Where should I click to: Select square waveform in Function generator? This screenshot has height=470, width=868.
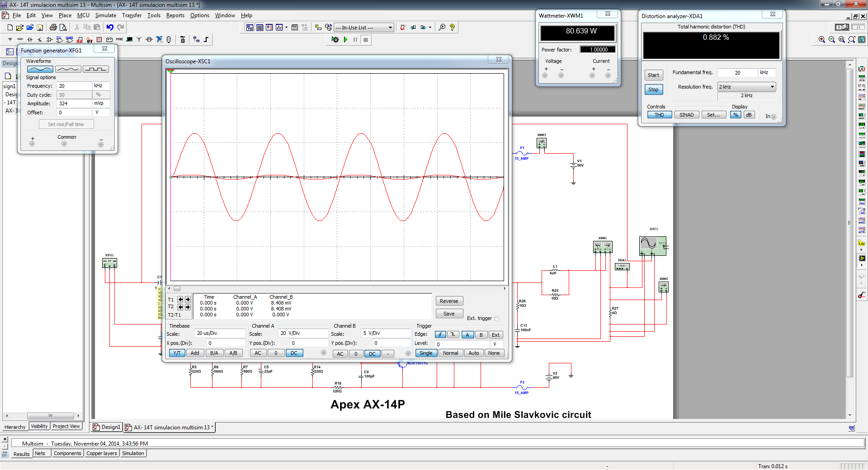(x=96, y=69)
